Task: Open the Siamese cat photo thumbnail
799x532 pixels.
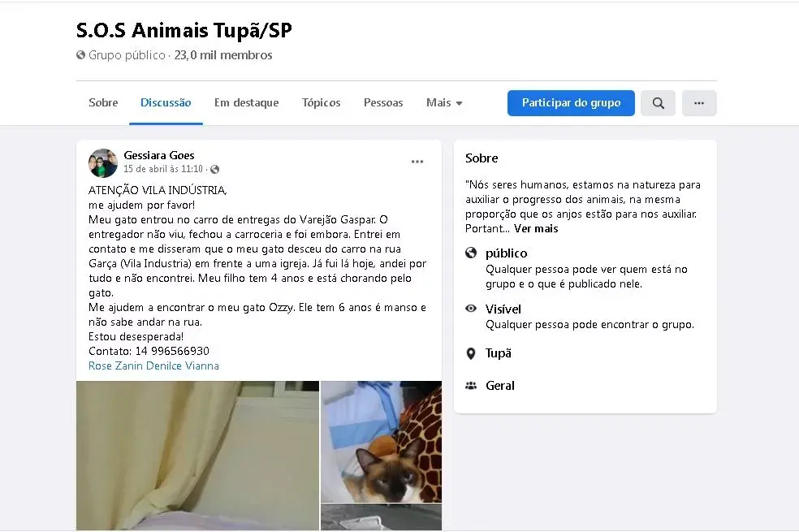Action: 381,442
